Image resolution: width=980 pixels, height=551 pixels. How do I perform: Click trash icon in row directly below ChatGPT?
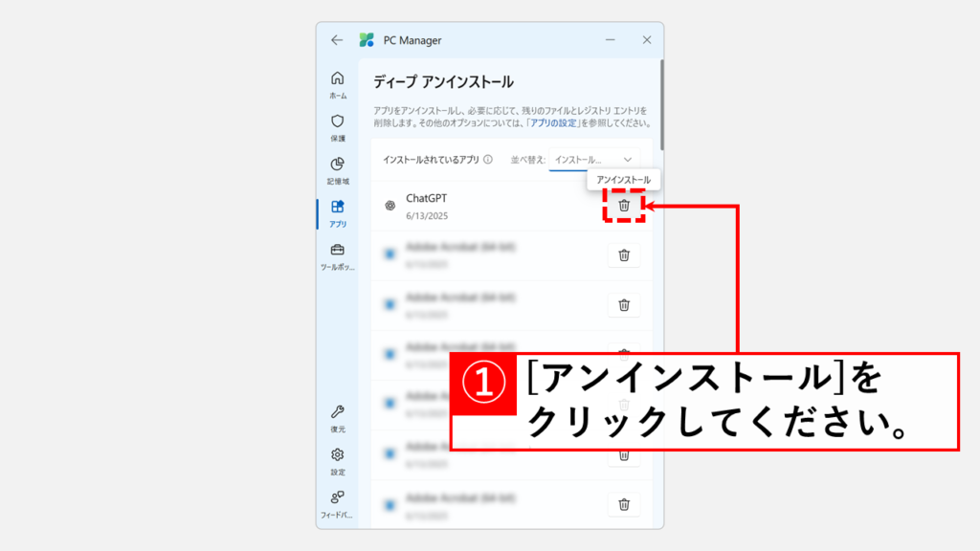[624, 254]
